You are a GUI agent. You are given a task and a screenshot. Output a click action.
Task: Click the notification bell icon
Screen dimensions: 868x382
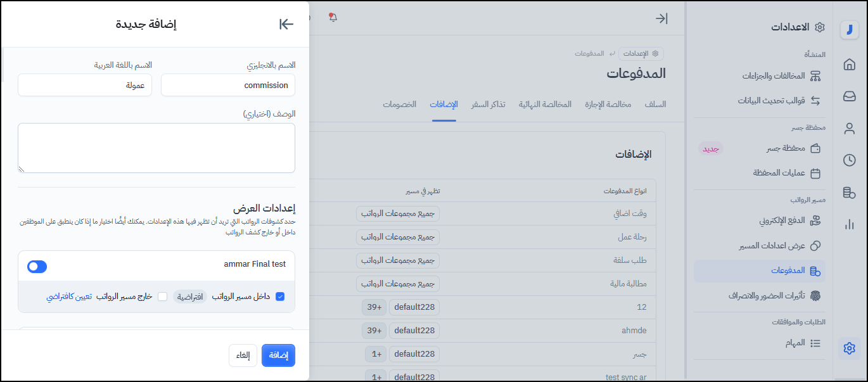333,18
